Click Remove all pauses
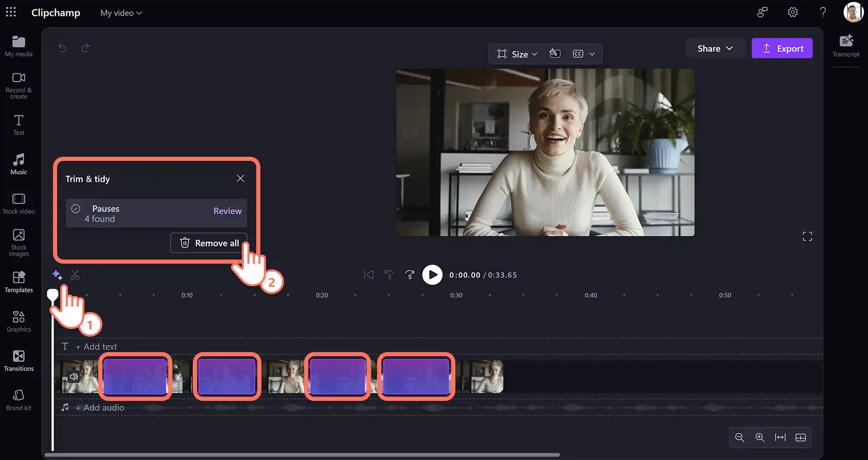The height and width of the screenshot is (460, 868). click(209, 243)
